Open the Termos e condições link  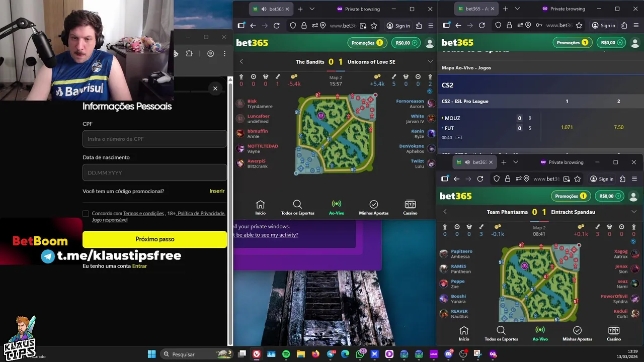143,214
